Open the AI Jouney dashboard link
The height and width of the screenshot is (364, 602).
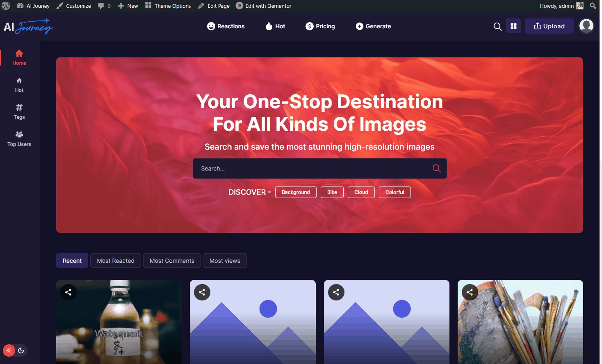tap(33, 6)
